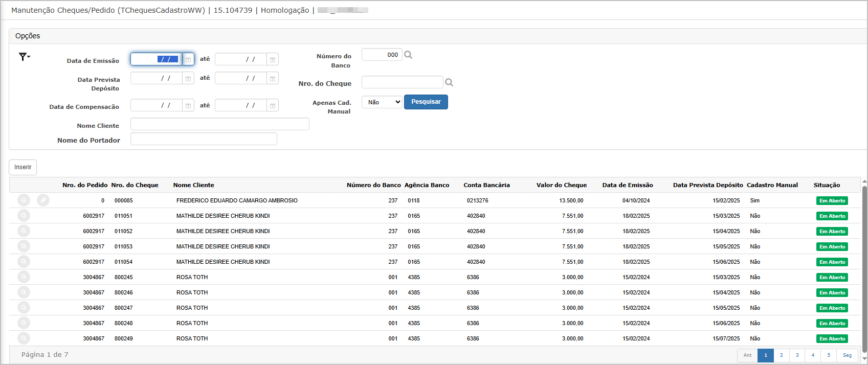Focus Data Prevista Depósito start field
The image size is (868, 365).
[x=157, y=78]
